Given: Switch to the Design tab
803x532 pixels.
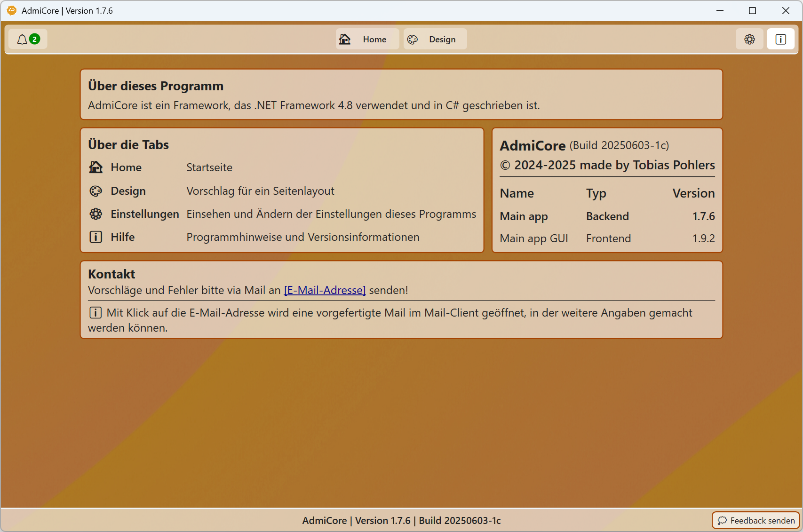Looking at the screenshot, I should [x=435, y=40].
